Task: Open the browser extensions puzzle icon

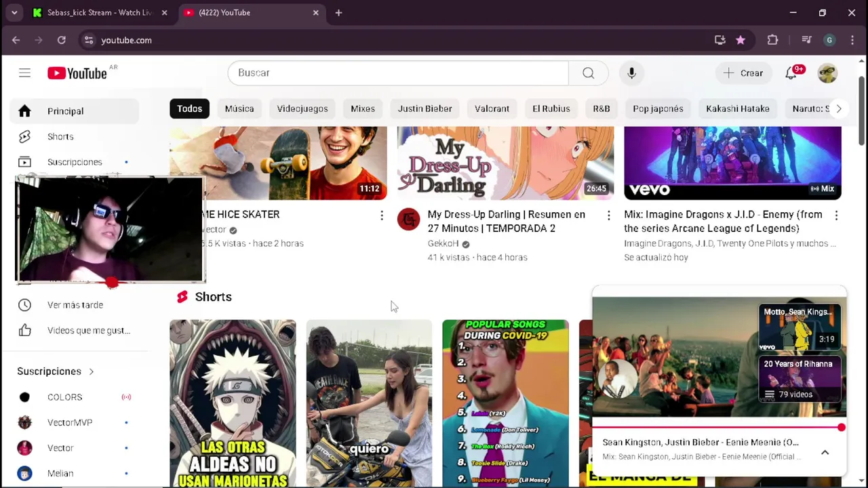Action: 772,40
